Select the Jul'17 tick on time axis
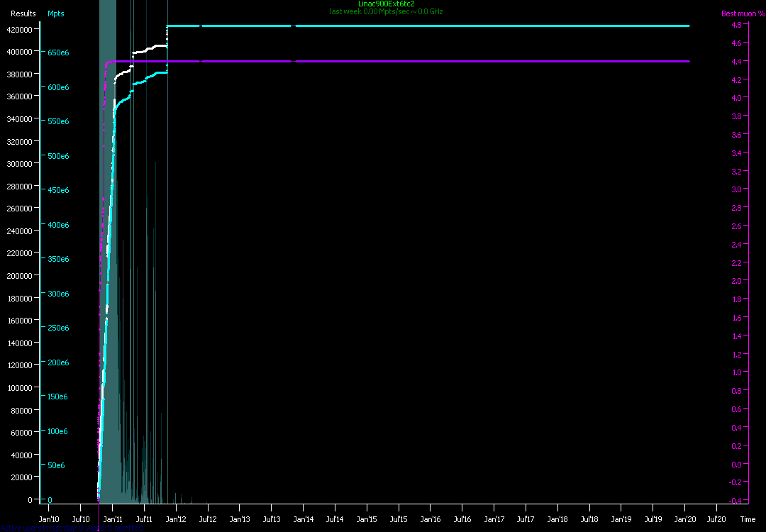Viewport: 766px width, 532px height. point(526,519)
